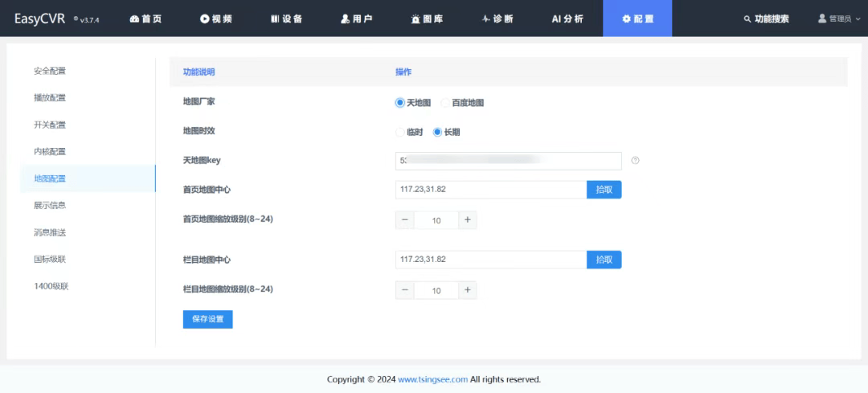868x393 pixels.
Task: Open 安全配置 in the left sidebar
Action: [50, 71]
